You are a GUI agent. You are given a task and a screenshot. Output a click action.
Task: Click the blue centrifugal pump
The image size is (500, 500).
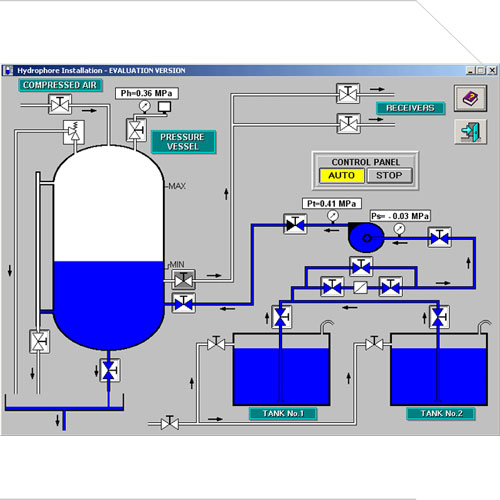coord(366,237)
